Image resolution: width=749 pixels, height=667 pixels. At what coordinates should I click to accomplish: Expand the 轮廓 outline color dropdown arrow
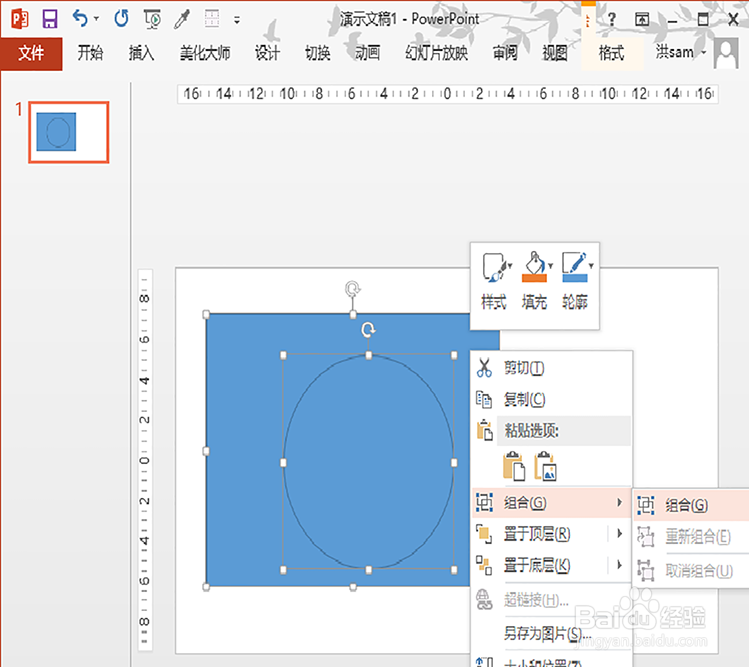[x=591, y=266]
